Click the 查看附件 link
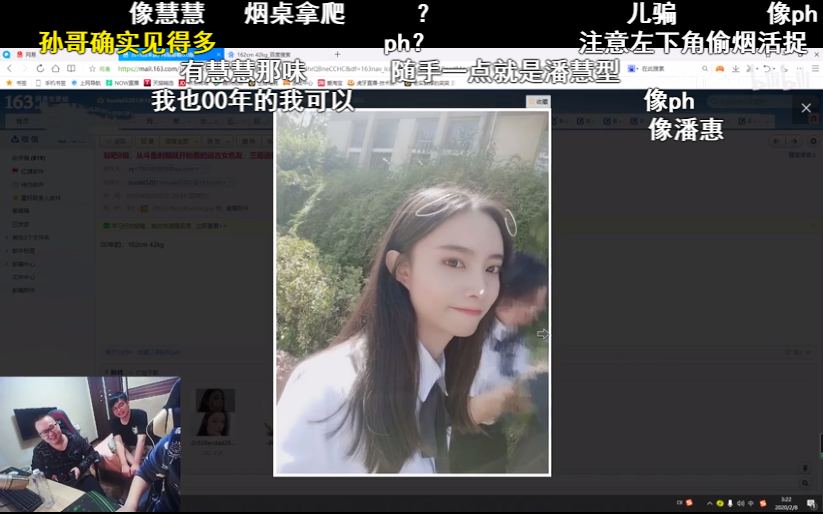823x514 pixels. pos(237,208)
